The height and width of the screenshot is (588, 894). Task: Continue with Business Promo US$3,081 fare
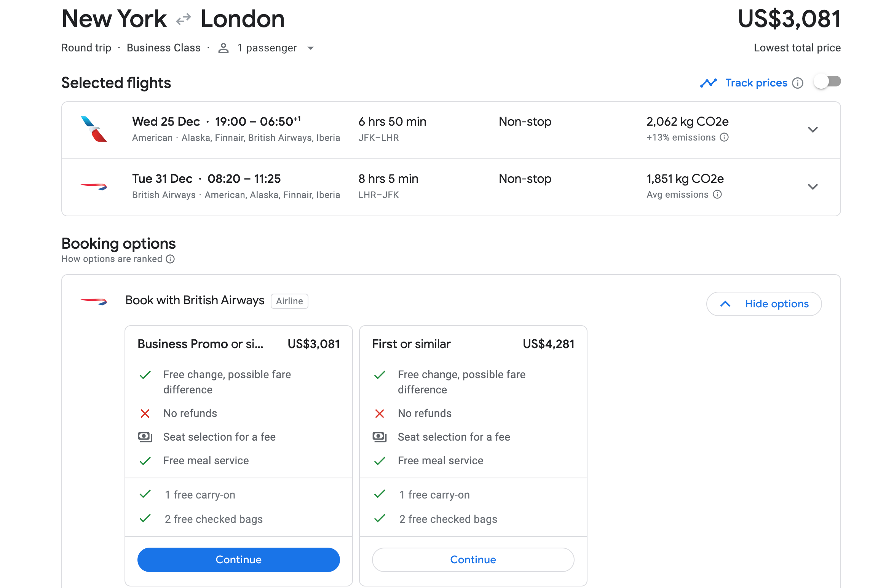(x=238, y=559)
